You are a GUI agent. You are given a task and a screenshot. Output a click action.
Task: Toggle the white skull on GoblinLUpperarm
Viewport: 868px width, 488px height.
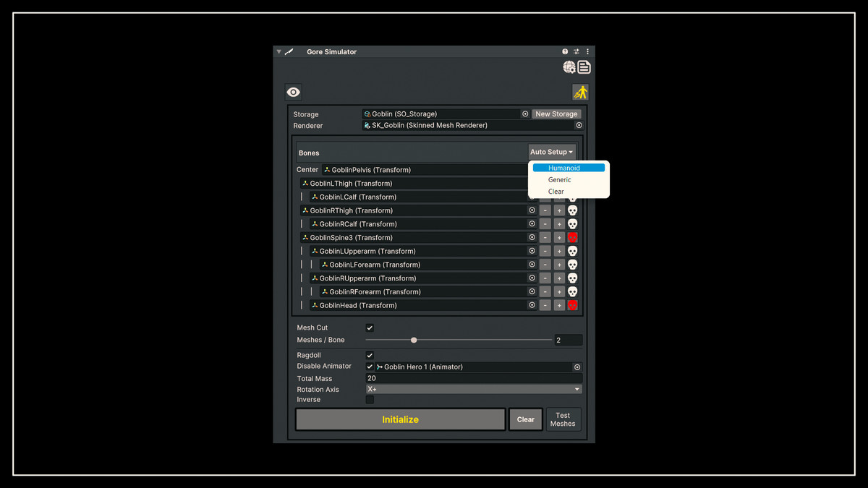pyautogui.click(x=572, y=252)
